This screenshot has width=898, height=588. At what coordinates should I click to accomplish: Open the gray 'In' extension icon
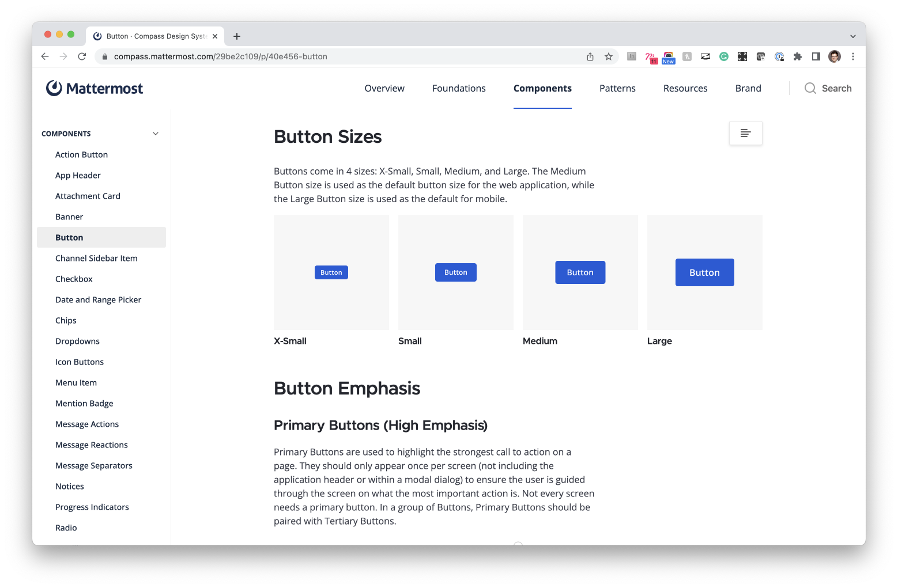pos(632,56)
